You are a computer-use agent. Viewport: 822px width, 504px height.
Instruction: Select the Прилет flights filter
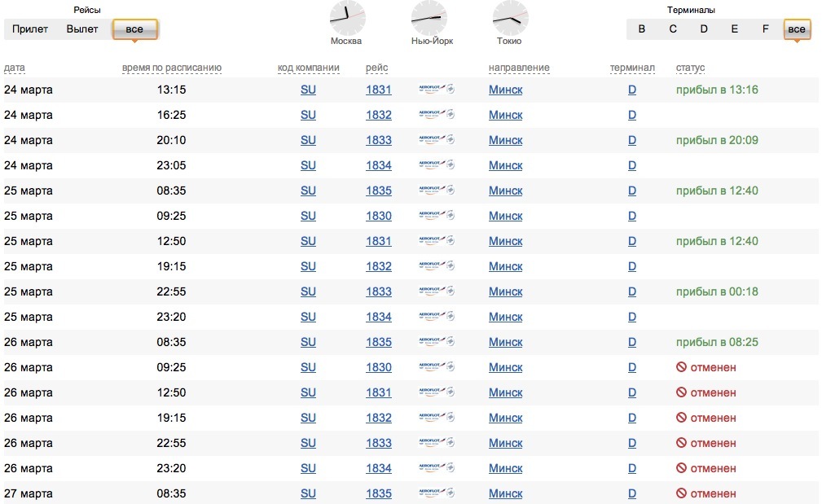[x=30, y=29]
